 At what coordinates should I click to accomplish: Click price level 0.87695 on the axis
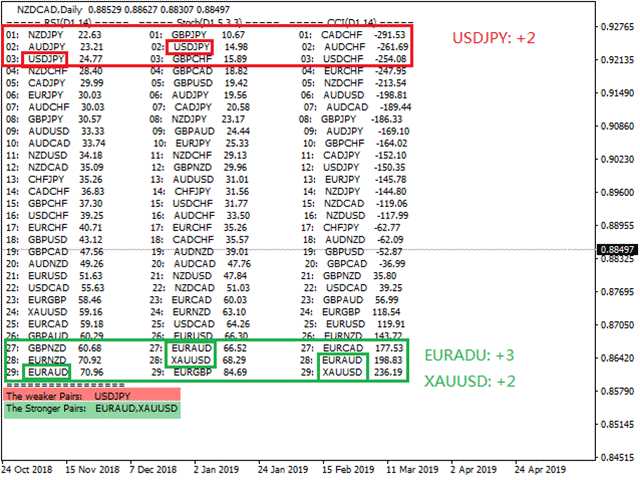617,292
